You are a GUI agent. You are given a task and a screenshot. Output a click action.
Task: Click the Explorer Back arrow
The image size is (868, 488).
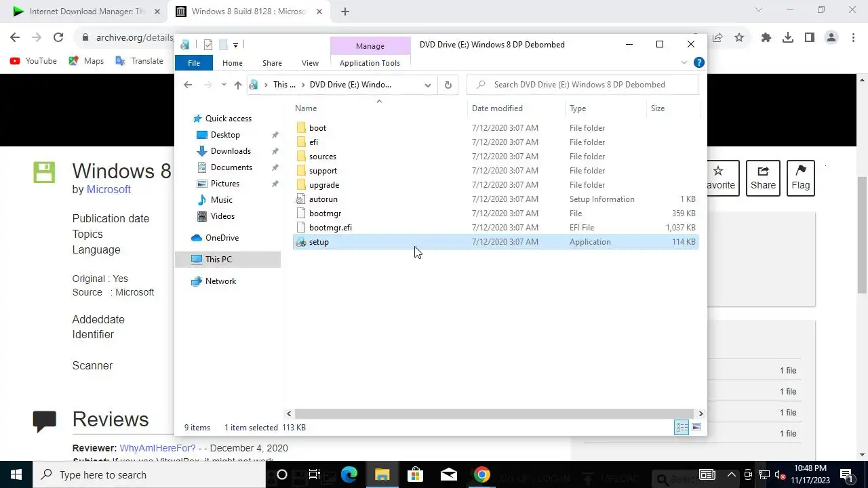188,85
